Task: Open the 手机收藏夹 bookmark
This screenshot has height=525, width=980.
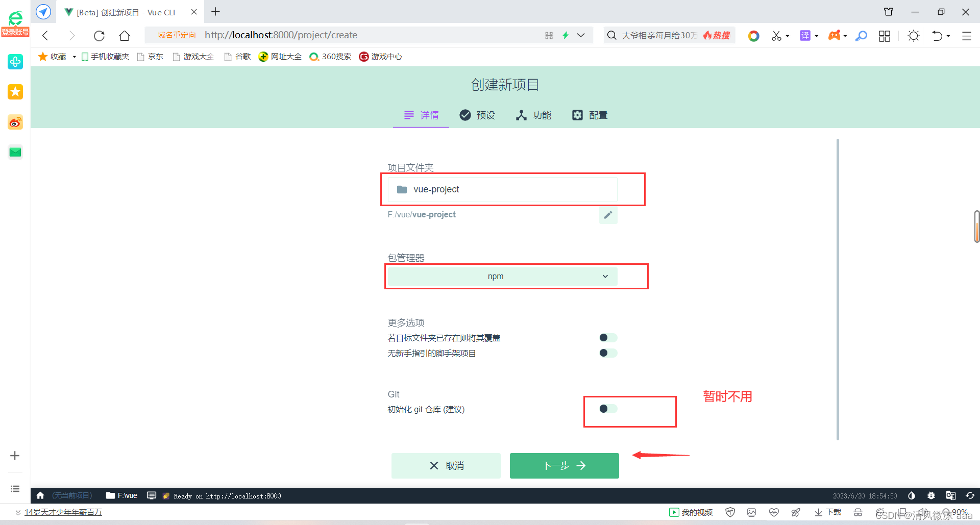Action: (x=105, y=57)
